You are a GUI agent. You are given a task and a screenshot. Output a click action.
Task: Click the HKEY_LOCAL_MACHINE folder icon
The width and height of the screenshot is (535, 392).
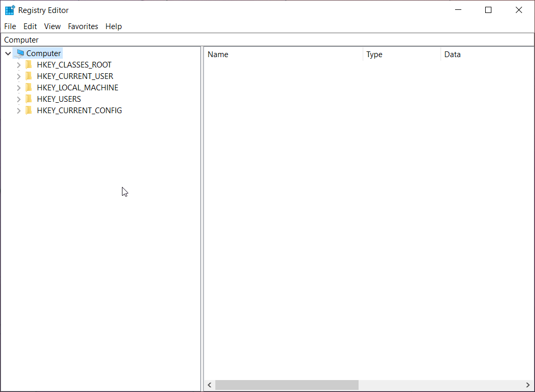tap(29, 87)
